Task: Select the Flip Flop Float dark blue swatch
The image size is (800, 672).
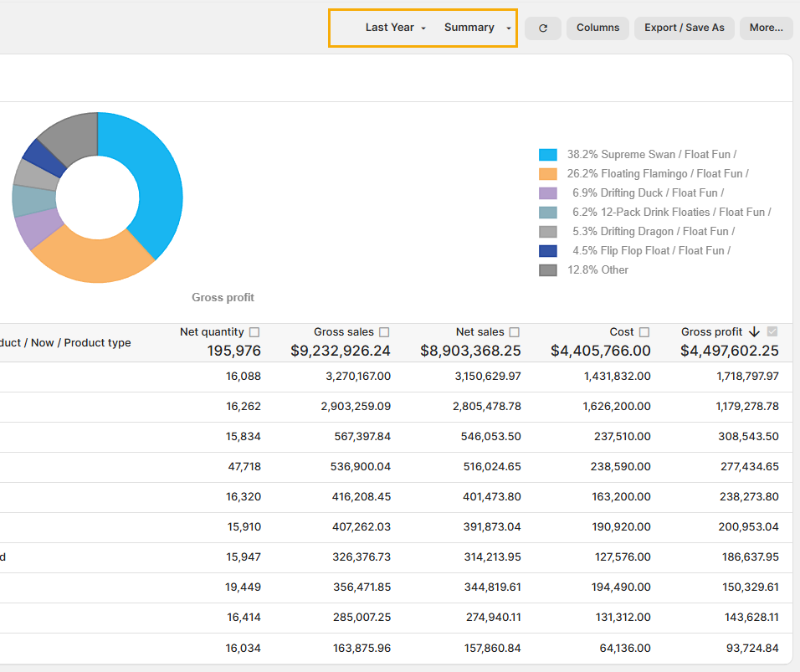Action: [x=548, y=251]
